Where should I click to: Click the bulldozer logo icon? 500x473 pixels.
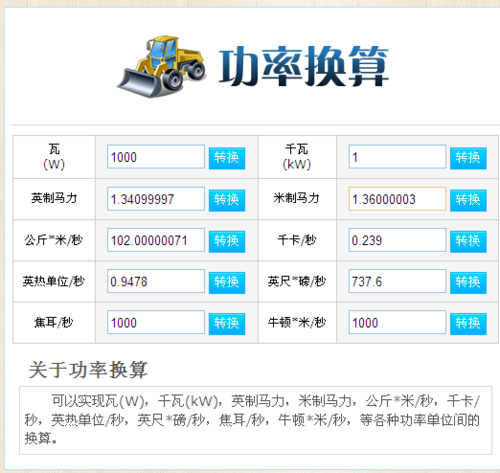pyautogui.click(x=161, y=66)
